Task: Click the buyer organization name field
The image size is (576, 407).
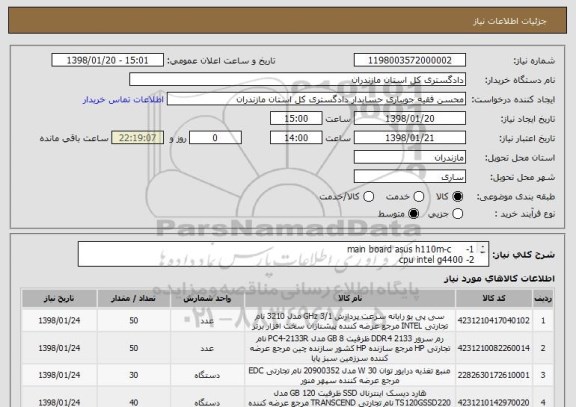Action: 298,80
